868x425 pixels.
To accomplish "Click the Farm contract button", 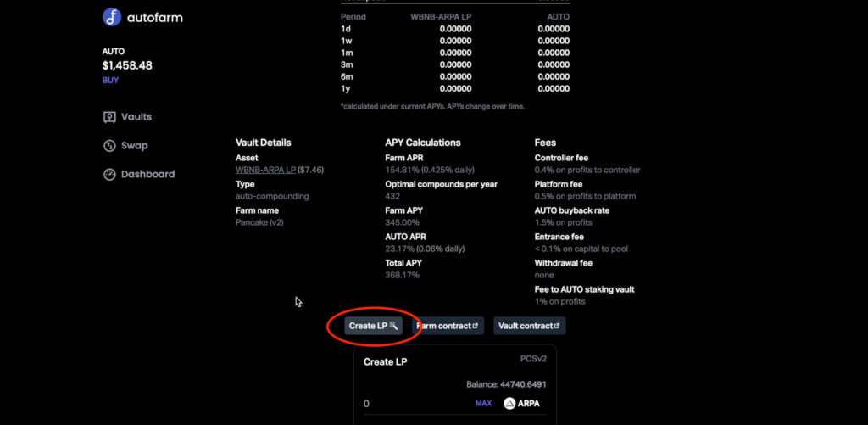I will (x=448, y=326).
